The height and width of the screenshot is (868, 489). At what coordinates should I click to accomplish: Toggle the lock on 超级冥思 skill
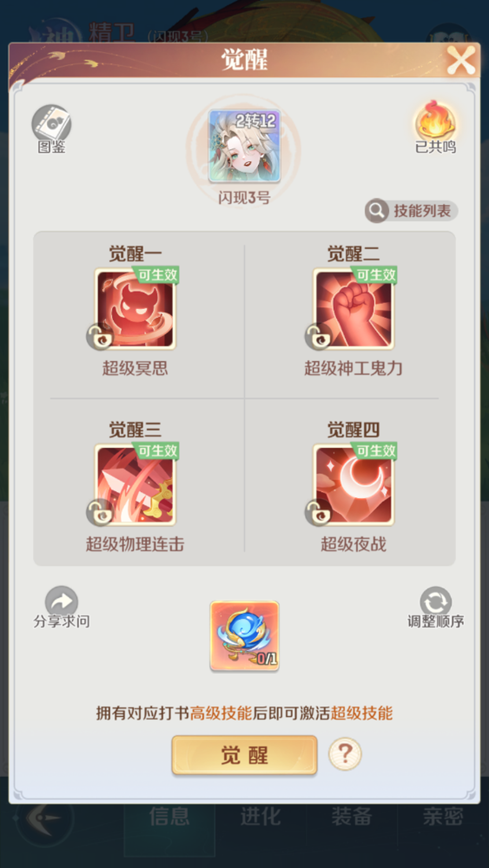tap(100, 337)
